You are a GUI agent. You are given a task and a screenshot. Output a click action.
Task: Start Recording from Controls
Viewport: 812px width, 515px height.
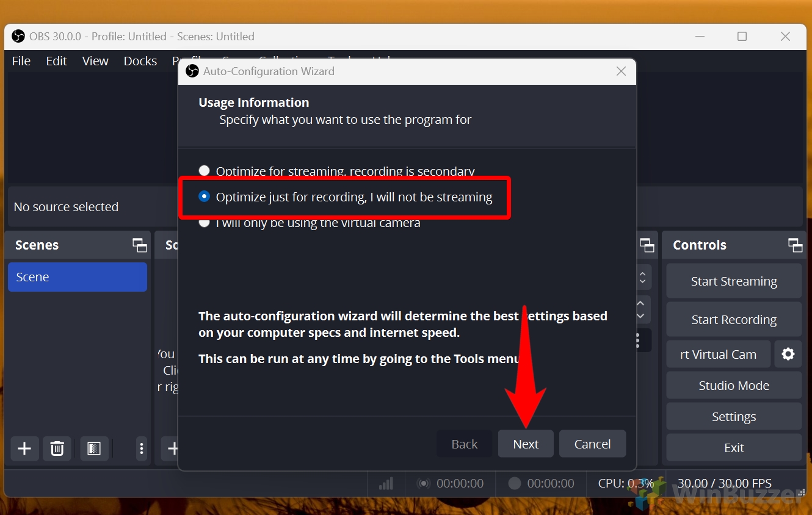734,320
